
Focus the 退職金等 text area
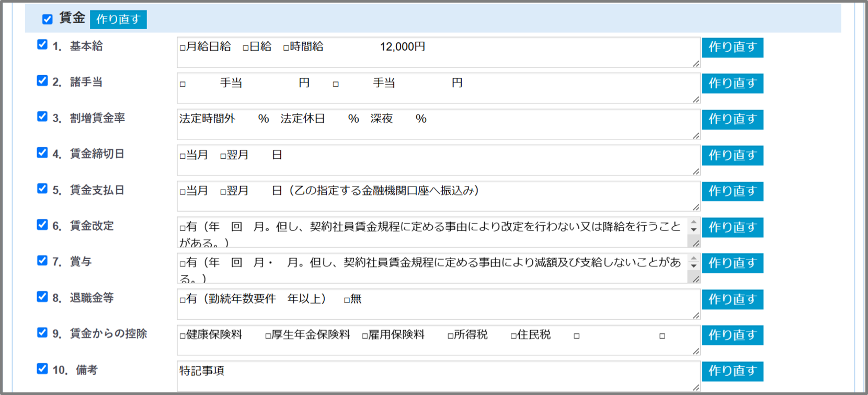(x=439, y=304)
